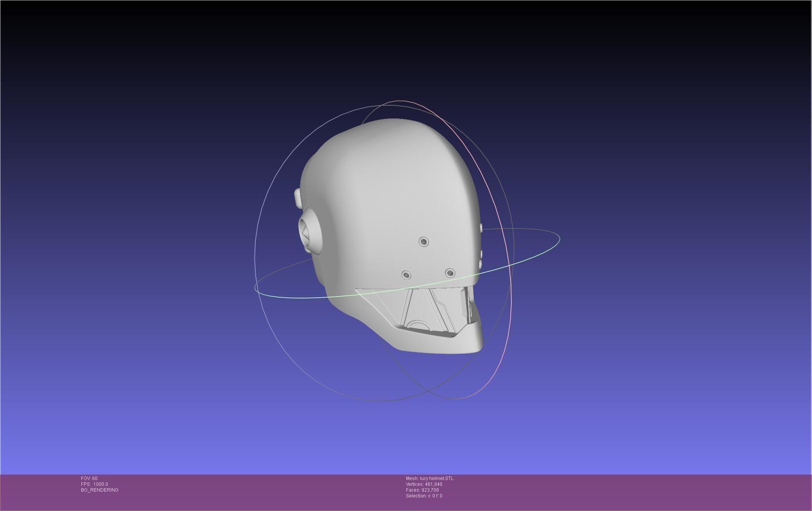
Task: Click the helmet 3D model
Action: (x=389, y=236)
